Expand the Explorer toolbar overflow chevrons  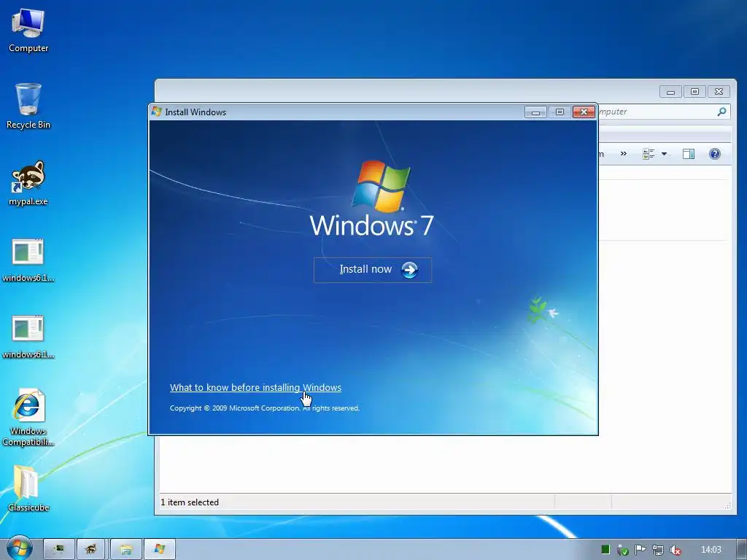coord(623,154)
